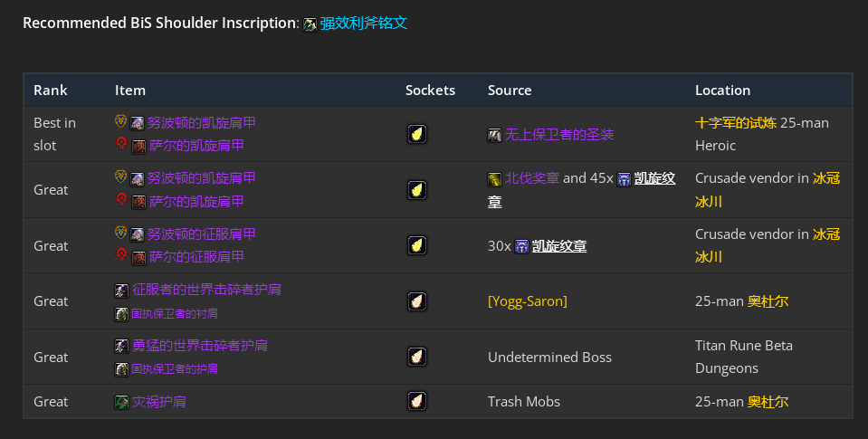Click the 北伐奖章 token icon
This screenshot has height=439, width=868.
point(495,179)
